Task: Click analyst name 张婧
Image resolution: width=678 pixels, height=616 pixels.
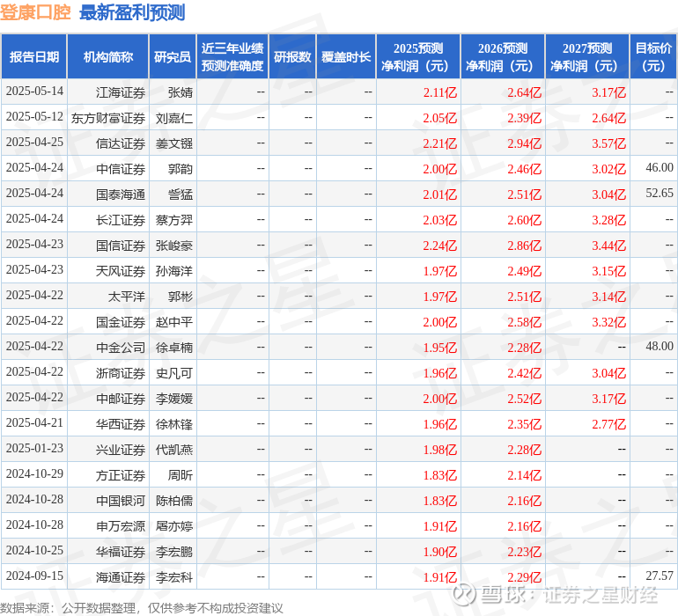Action: tap(181, 92)
